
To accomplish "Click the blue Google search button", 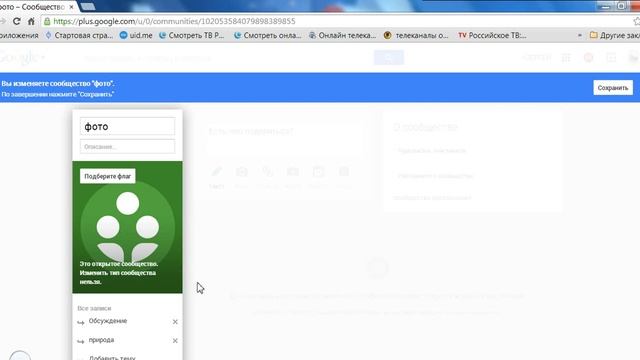I will coord(389,58).
